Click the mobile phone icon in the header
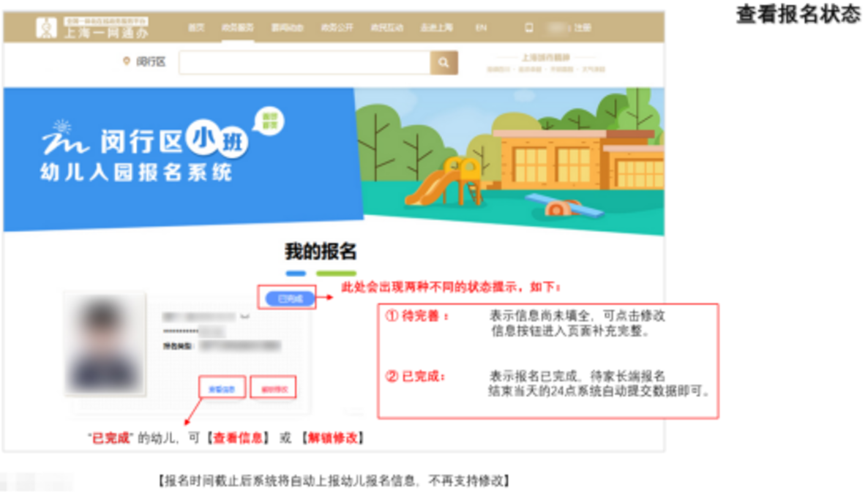This screenshot has width=868, height=493. pos(529,26)
